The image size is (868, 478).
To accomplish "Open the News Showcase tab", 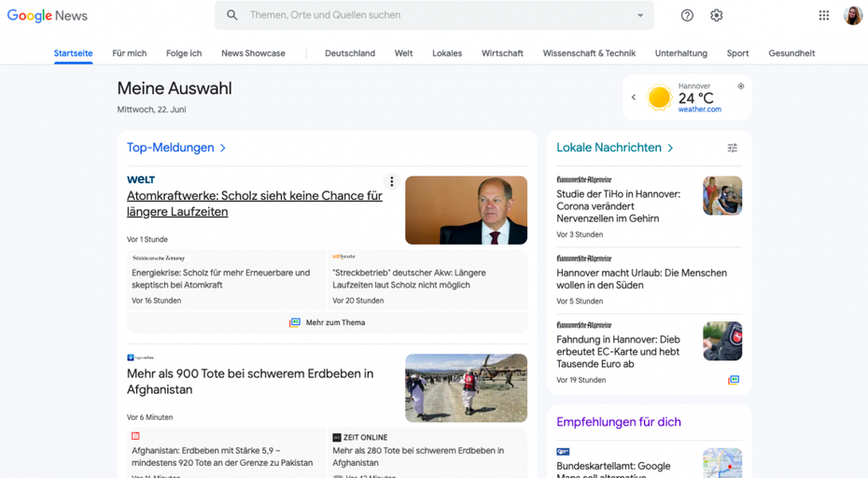I will pos(253,53).
